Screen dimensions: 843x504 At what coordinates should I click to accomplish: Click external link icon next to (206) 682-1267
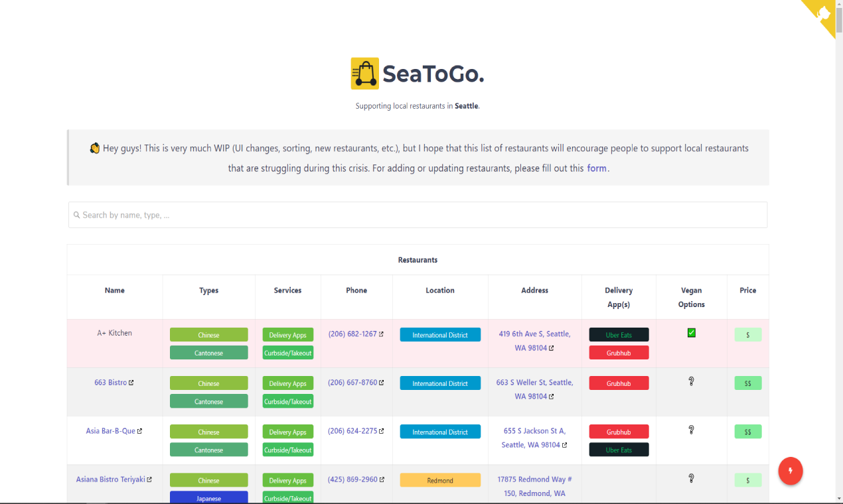tap(382, 334)
